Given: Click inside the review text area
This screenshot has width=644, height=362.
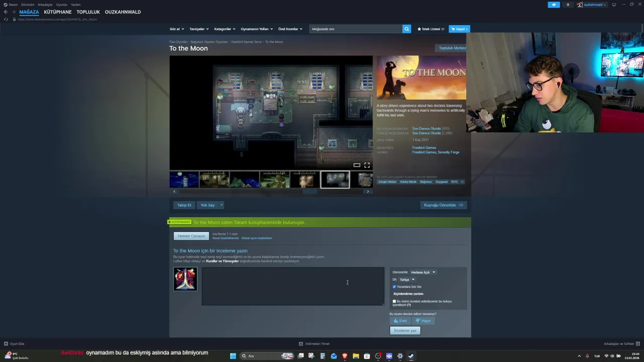Looking at the screenshot, I should [293, 286].
